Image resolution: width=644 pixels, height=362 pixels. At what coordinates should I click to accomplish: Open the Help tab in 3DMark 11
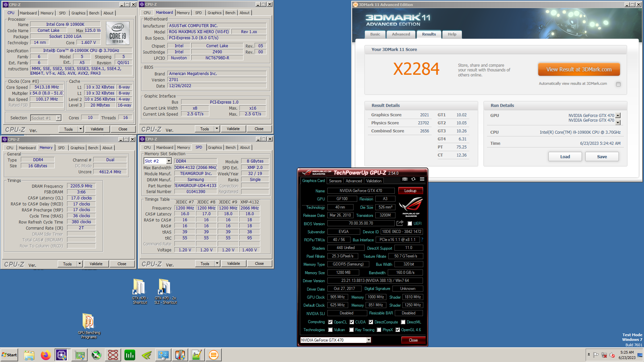452,34
